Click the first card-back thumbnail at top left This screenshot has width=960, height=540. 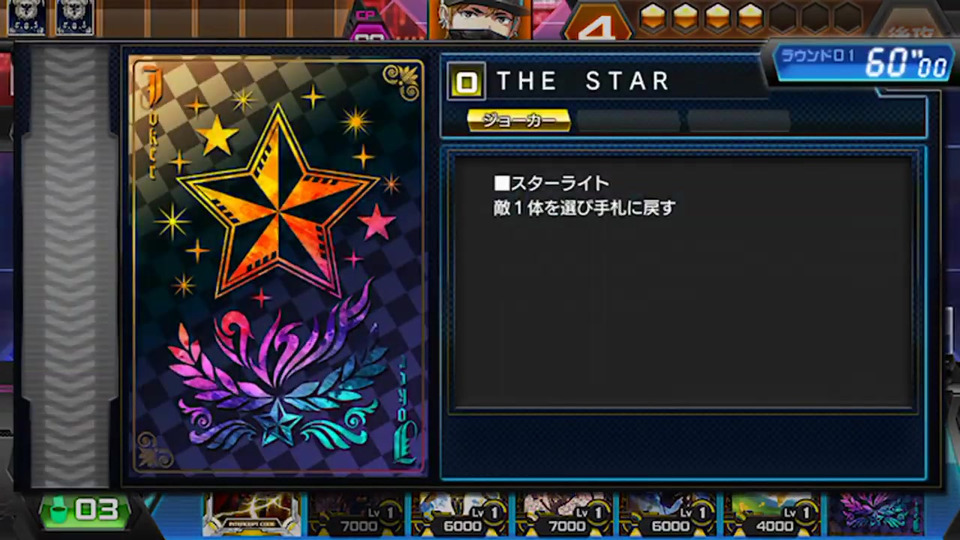(x=26, y=17)
